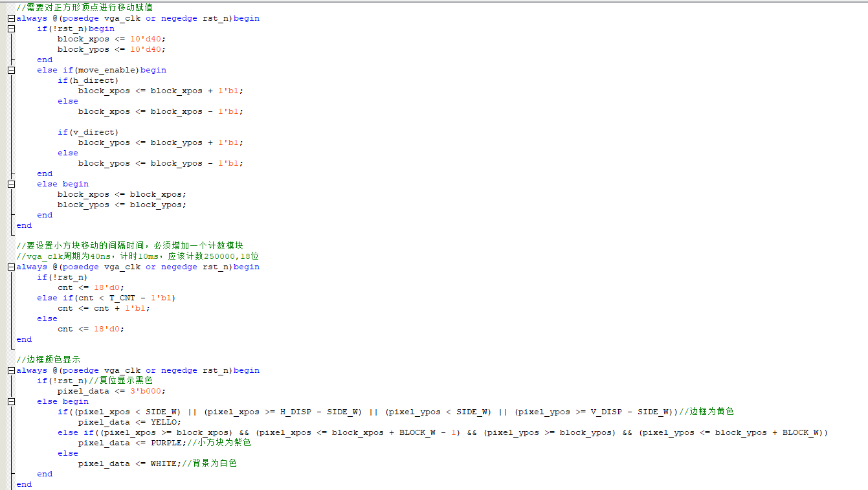Image resolution: width=868 pixels, height=490 pixels.
Task: Click line block_xpos <= block_xpos;
Action: point(122,194)
